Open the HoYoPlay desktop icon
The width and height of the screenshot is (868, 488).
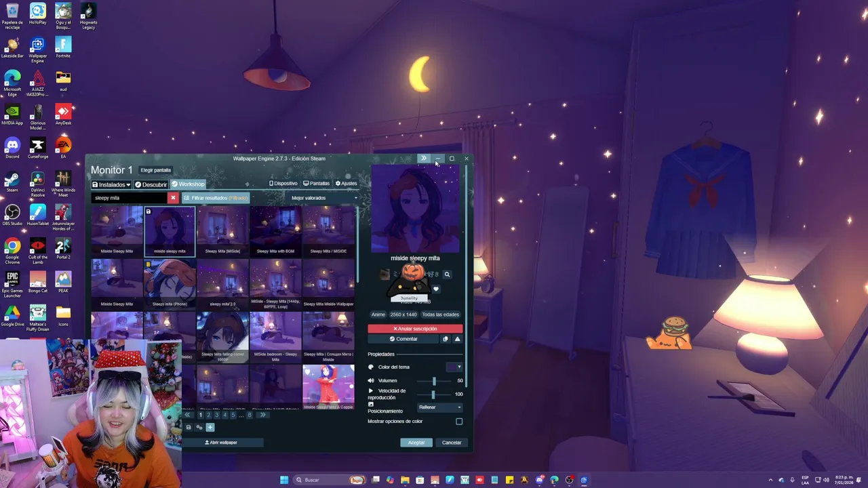(x=38, y=14)
